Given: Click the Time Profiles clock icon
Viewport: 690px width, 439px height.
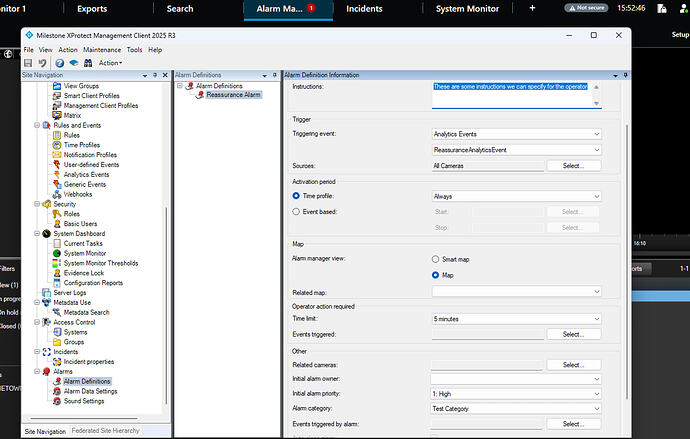Looking at the screenshot, I should point(57,145).
